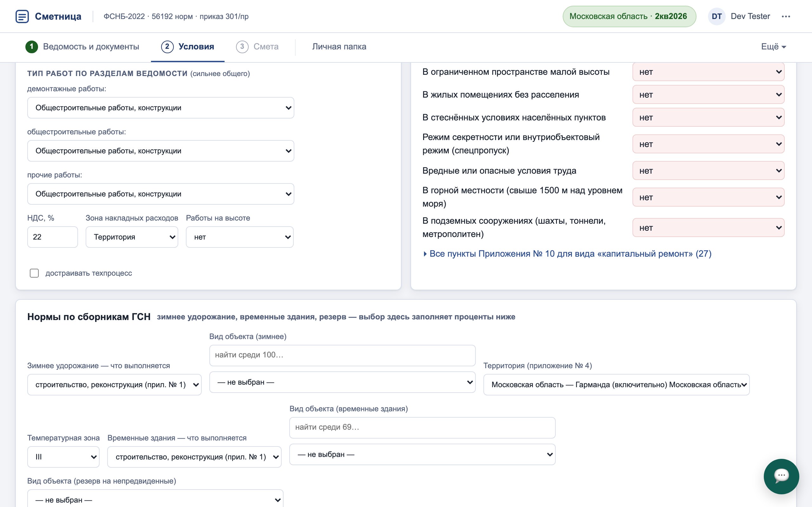Click the step 3 circle icon
The height and width of the screenshot is (507, 812).
242,47
